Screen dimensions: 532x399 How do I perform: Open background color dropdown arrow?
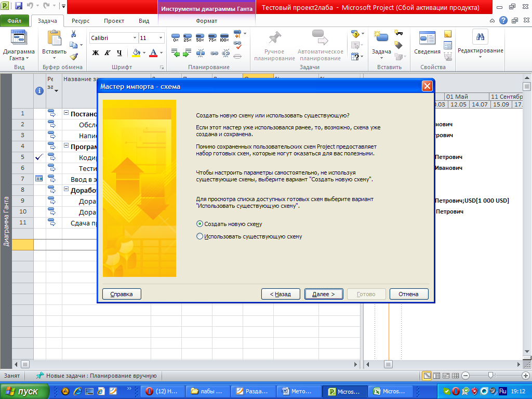[144, 53]
